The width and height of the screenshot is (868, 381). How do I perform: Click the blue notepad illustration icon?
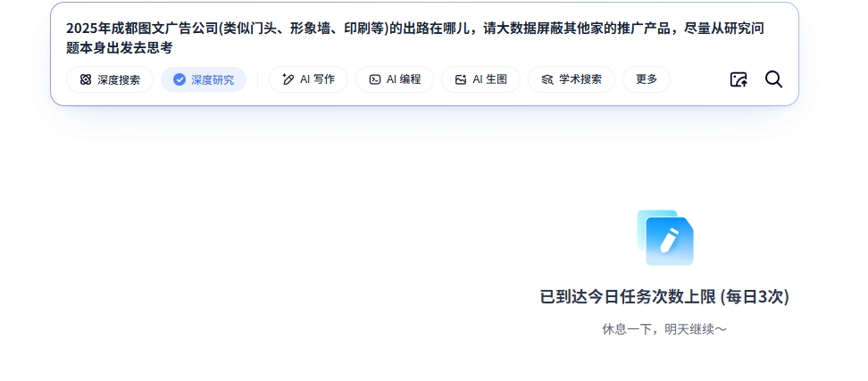click(665, 237)
